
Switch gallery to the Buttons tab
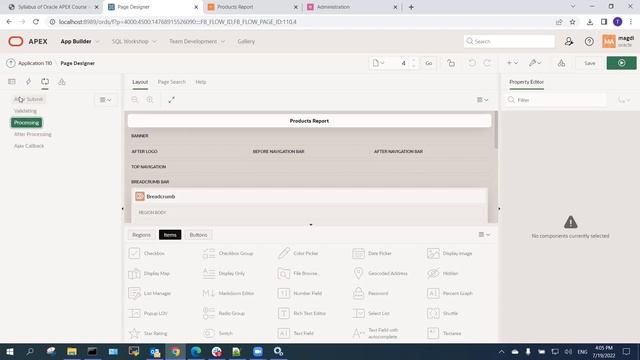point(198,235)
